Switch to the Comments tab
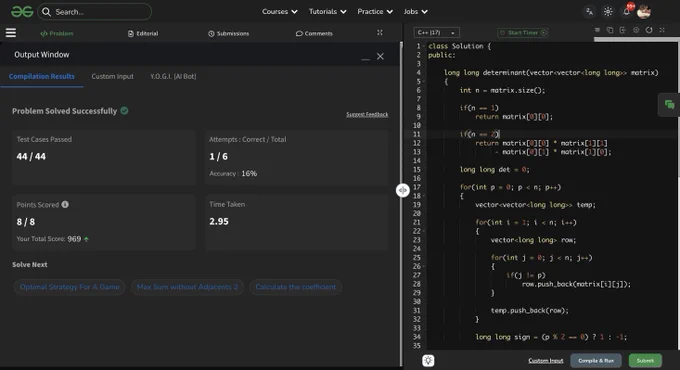The height and width of the screenshot is (370, 680). 314,33
